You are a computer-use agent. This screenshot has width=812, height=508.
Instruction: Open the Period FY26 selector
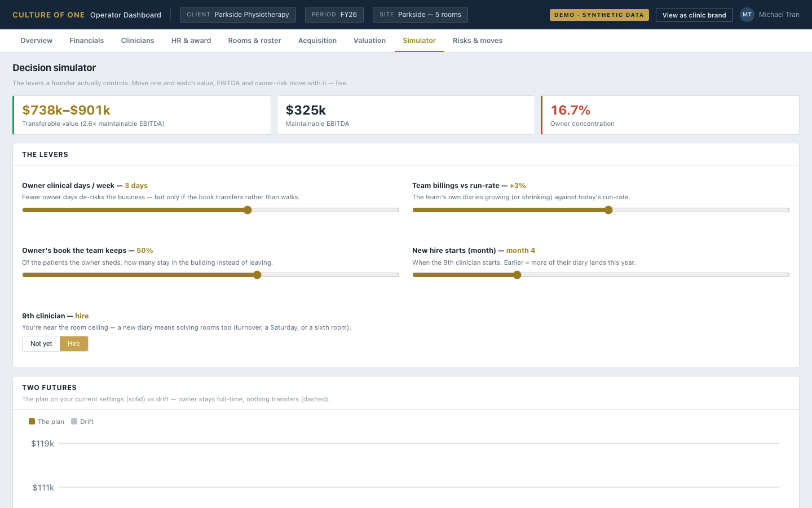coord(334,15)
